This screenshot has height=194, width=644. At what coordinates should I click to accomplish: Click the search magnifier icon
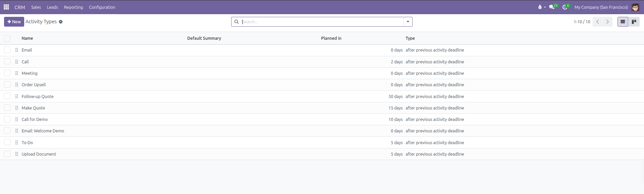pos(237,22)
